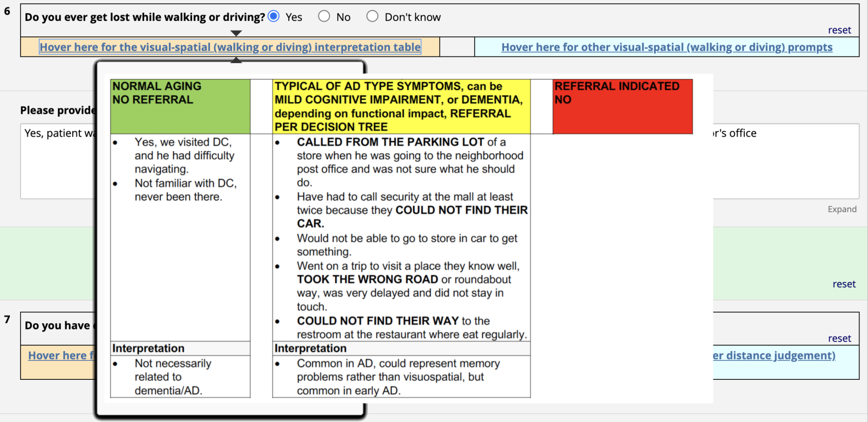Click the NORMAL AGING NO REFERRAL green header
Screen dimensions: 868x422
180,106
